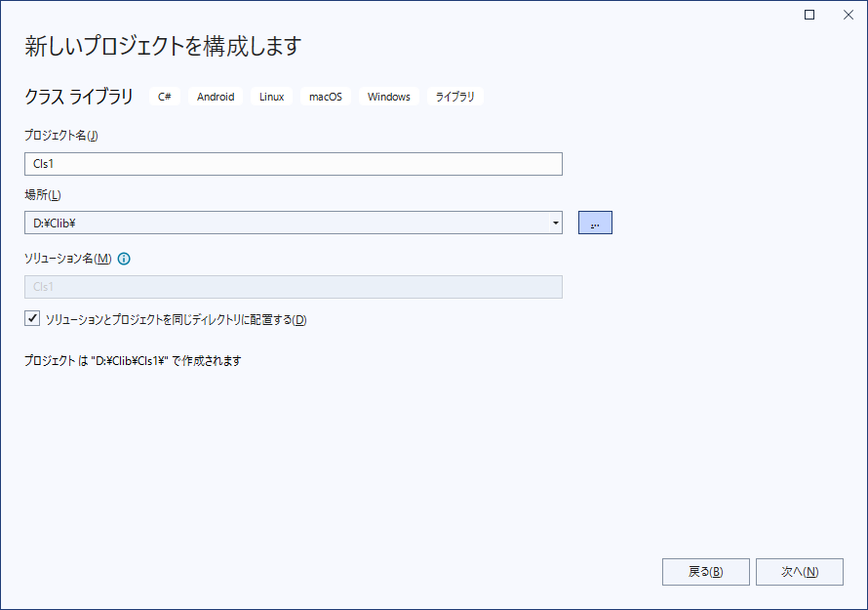Click the ライブラリ project type tag
Viewport: 868px width, 610px height.
454,97
